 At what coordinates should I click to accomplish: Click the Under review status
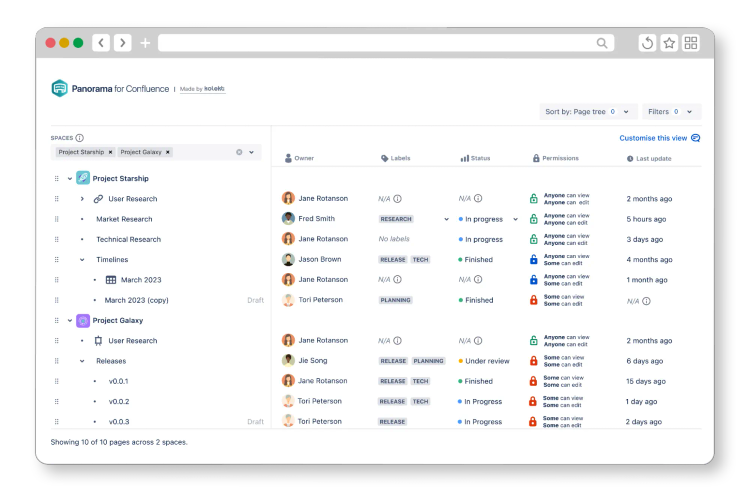(x=484, y=361)
